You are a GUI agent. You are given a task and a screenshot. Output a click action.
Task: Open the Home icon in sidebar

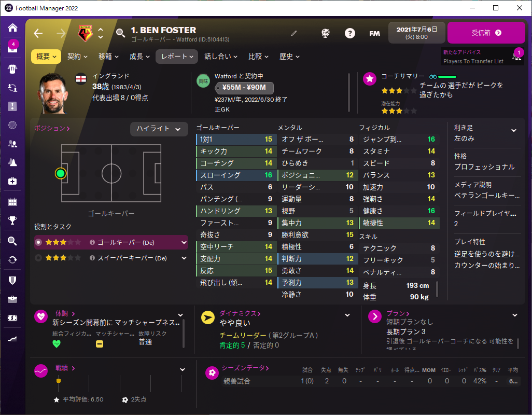[12, 27]
